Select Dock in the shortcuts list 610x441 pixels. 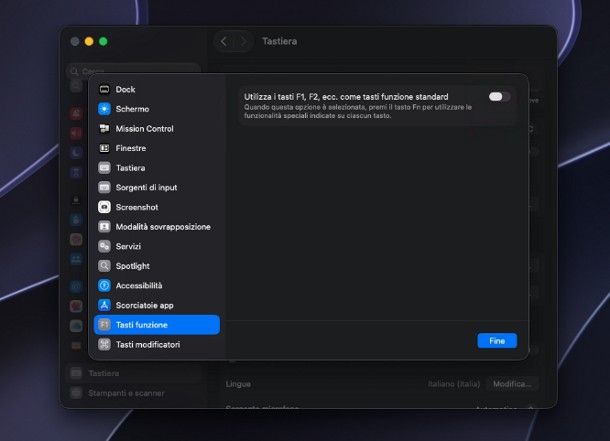[x=157, y=89]
